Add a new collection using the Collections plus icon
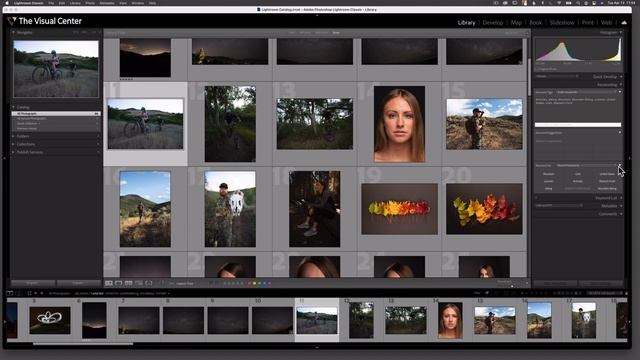 [98, 144]
